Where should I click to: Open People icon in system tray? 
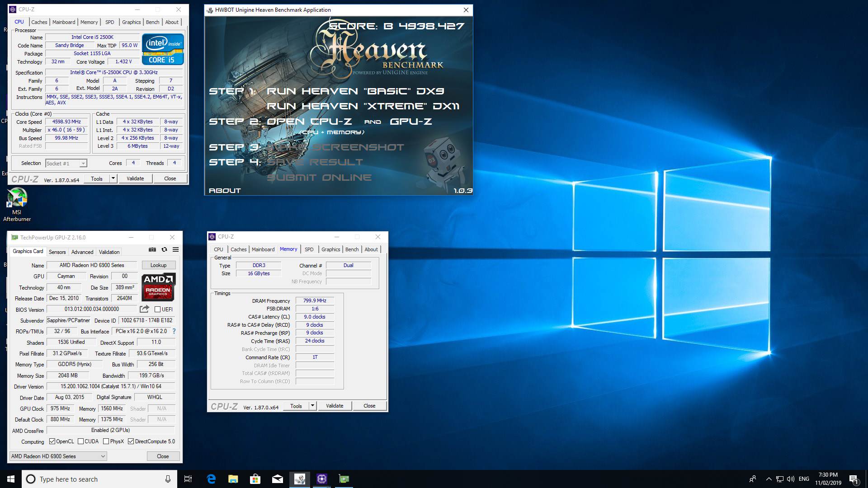point(753,479)
